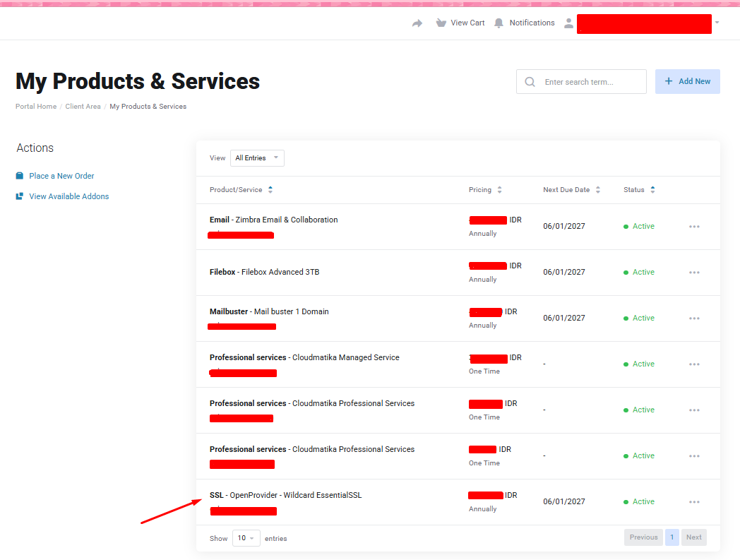Click the Add New button
This screenshot has width=740, height=560.
coord(687,81)
